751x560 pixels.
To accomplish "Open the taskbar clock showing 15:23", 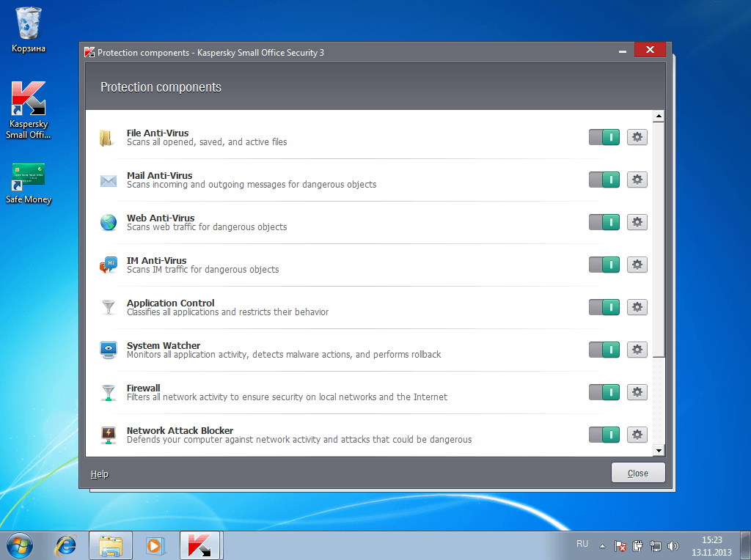I will pyautogui.click(x=711, y=546).
